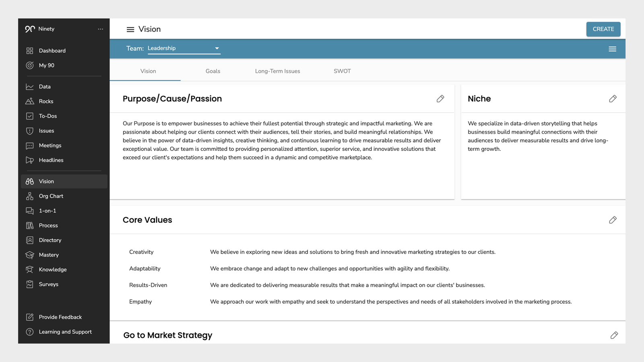The image size is (644, 362).
Task: Edit the Core Values section
Action: tap(613, 220)
